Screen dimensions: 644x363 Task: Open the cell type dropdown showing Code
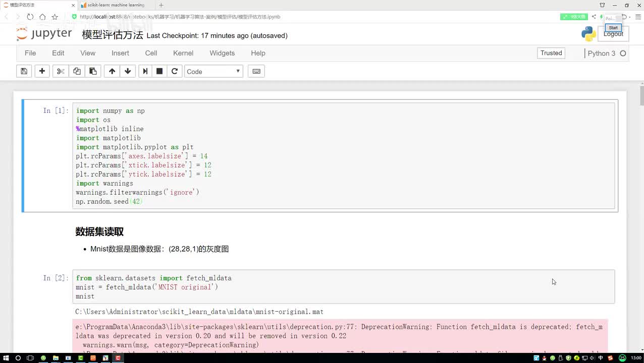click(x=213, y=72)
